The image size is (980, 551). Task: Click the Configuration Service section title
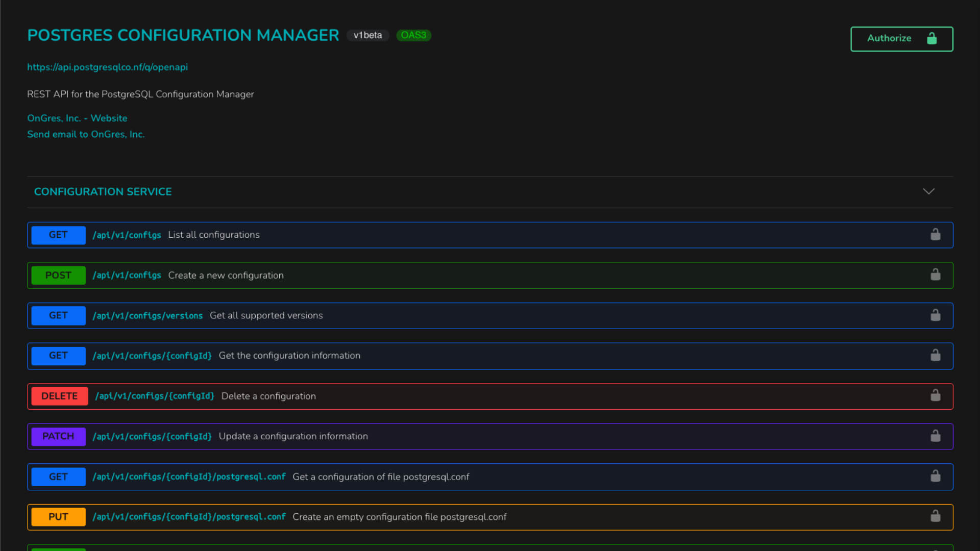click(103, 192)
